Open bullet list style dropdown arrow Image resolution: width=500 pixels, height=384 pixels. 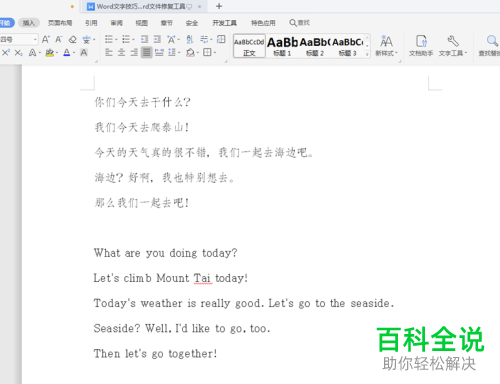[x=116, y=40]
